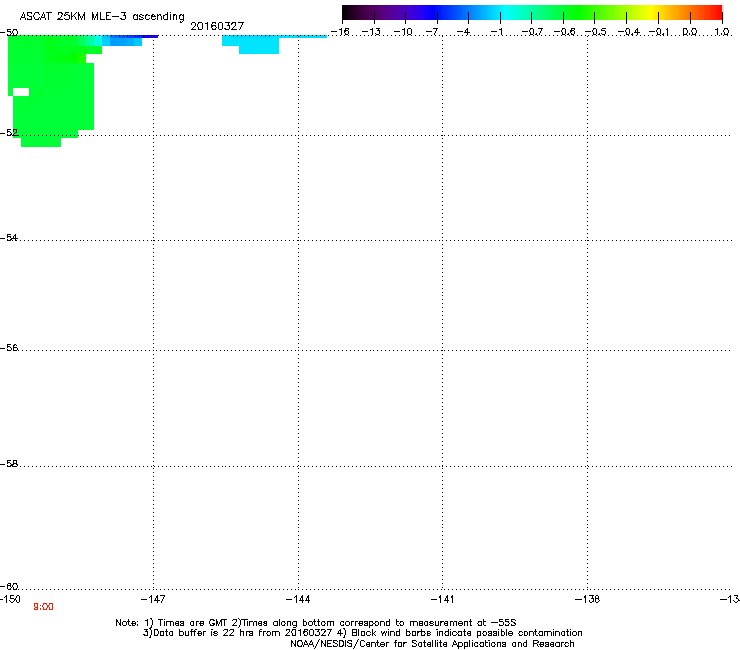Click the '-58' latitude axis label
This screenshot has height=650, width=740.
click(x=9, y=464)
